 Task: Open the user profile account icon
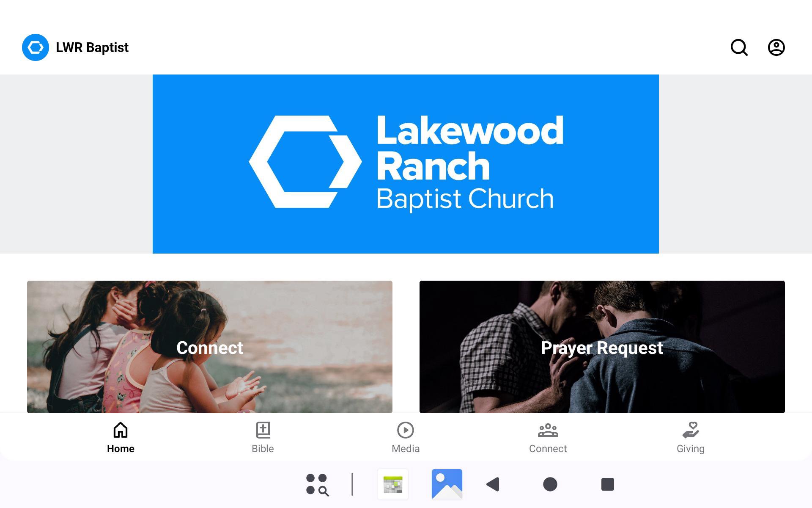coord(776,47)
